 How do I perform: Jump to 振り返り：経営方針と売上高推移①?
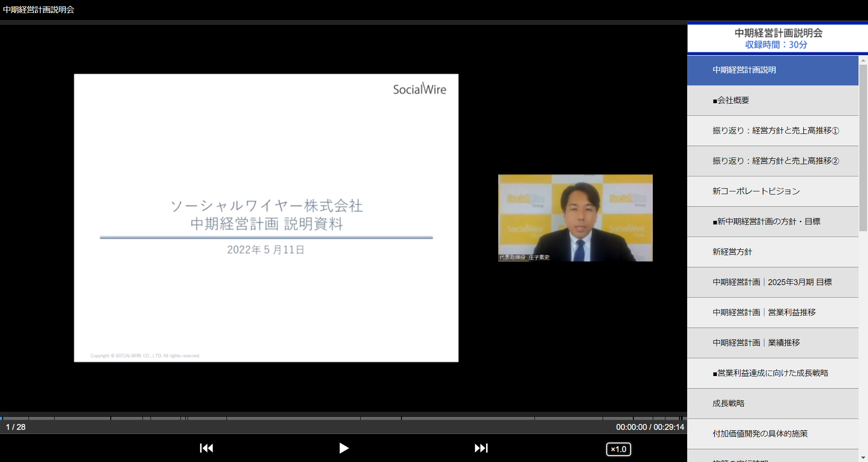pyautogui.click(x=773, y=131)
